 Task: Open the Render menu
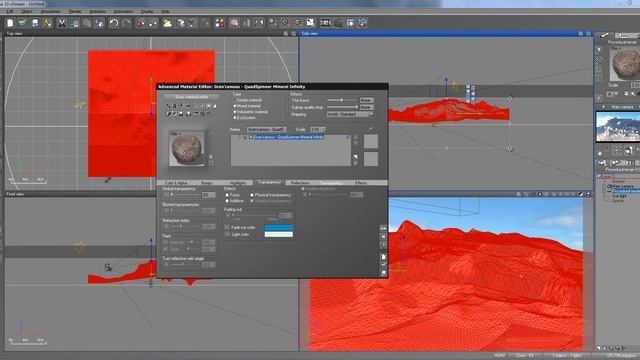pos(75,11)
